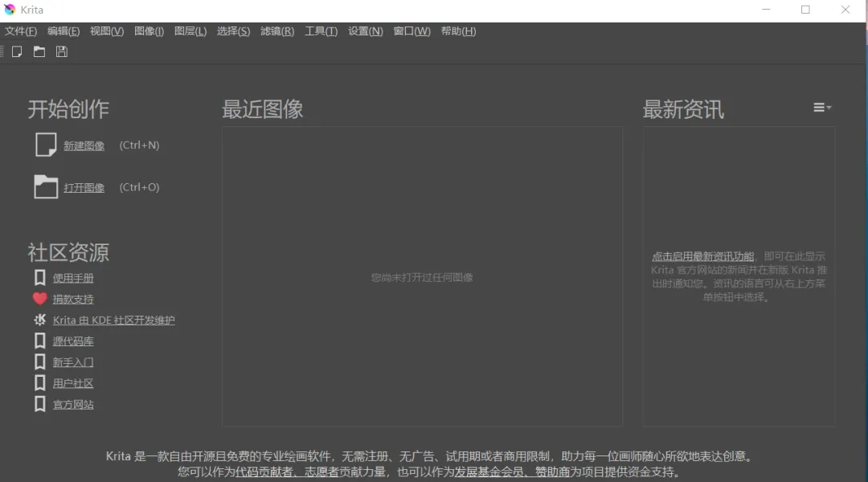Viewport: 868px width, 482px height.
Task: Click the 打开图像 link
Action: pos(84,188)
